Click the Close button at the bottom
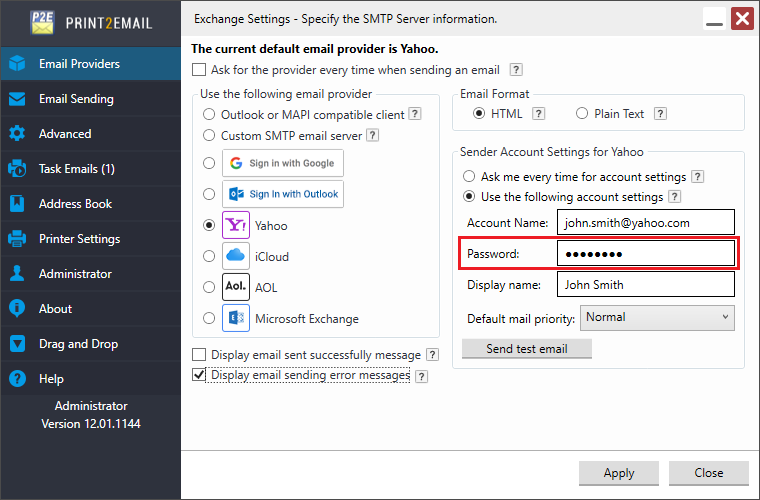This screenshot has width=760, height=500. (x=709, y=473)
